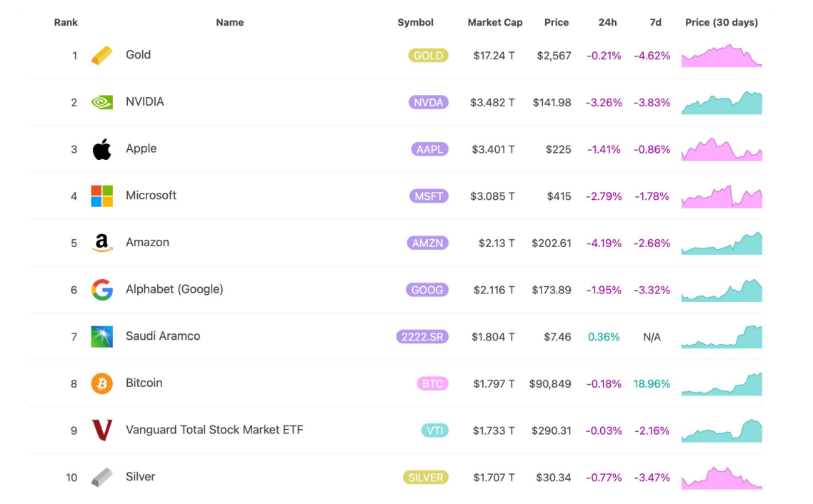This screenshot has height=504, width=813.
Task: Open Vanguard ETF's 30-day price chart
Action: click(722, 430)
